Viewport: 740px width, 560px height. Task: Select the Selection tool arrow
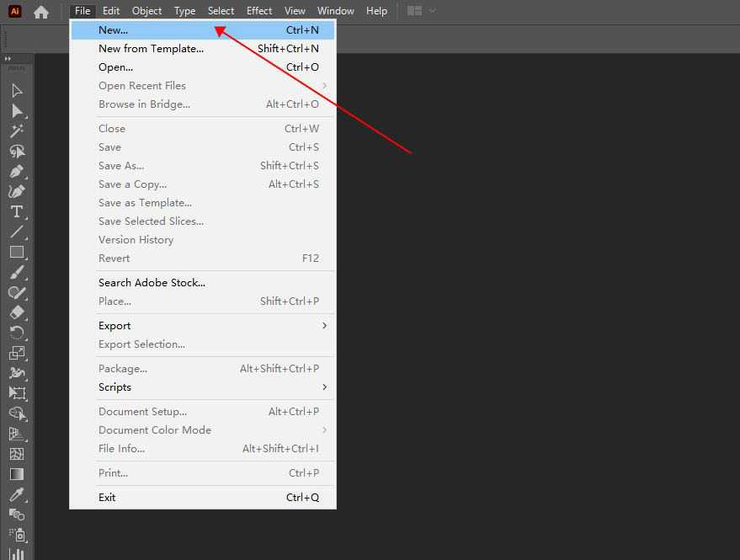pyautogui.click(x=17, y=91)
